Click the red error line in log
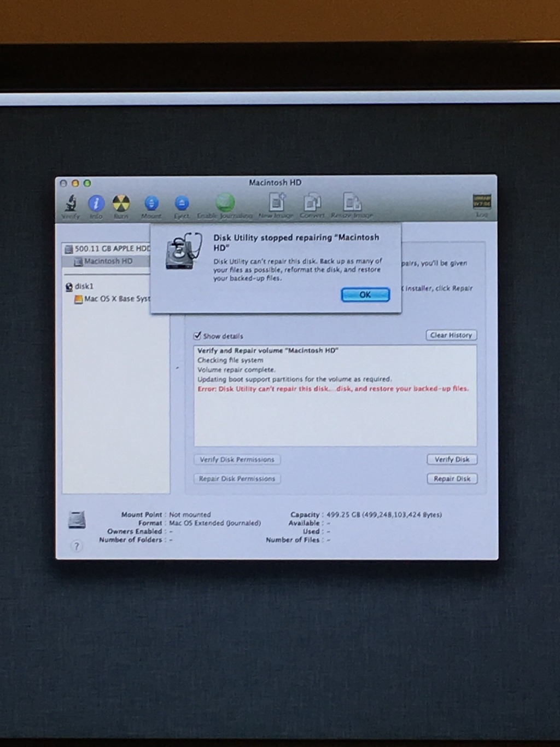The width and height of the screenshot is (560, 747). pyautogui.click(x=333, y=389)
